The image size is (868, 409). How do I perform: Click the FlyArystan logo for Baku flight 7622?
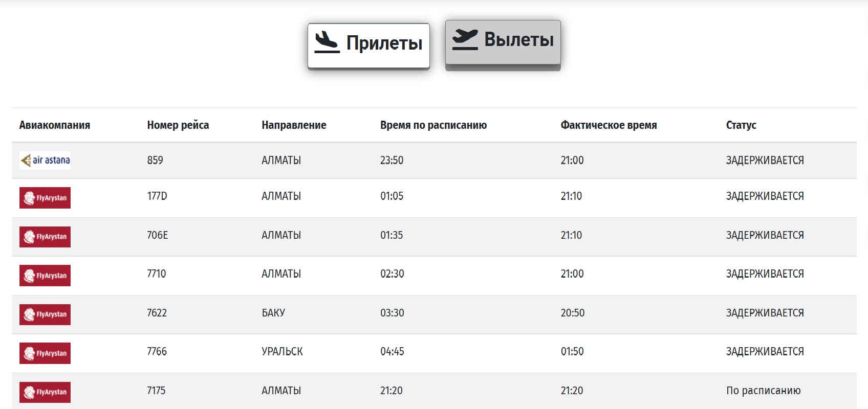(x=45, y=314)
